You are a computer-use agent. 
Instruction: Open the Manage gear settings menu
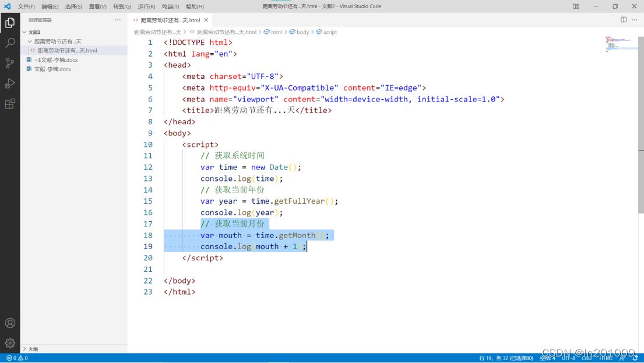10,343
